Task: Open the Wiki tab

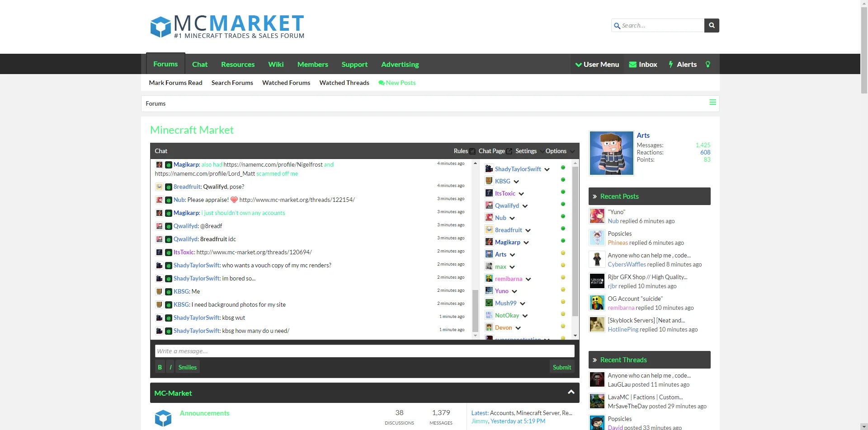Action: click(x=276, y=64)
